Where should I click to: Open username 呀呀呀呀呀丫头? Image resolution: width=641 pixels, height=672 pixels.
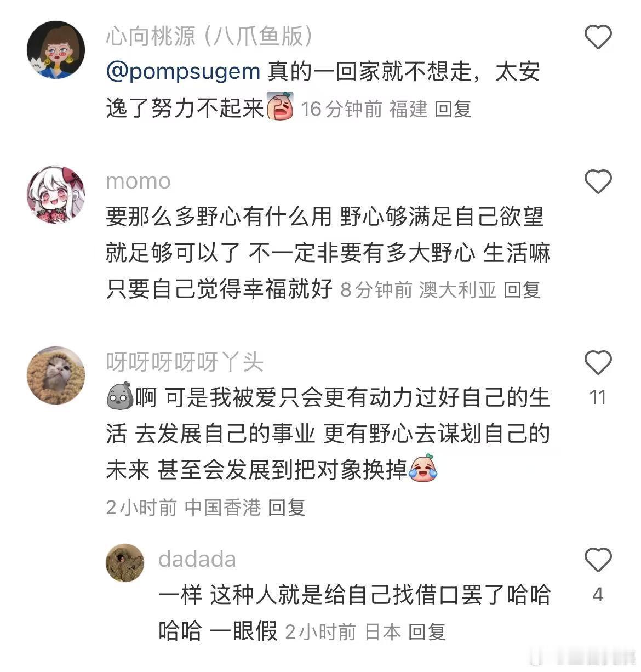[185, 362]
